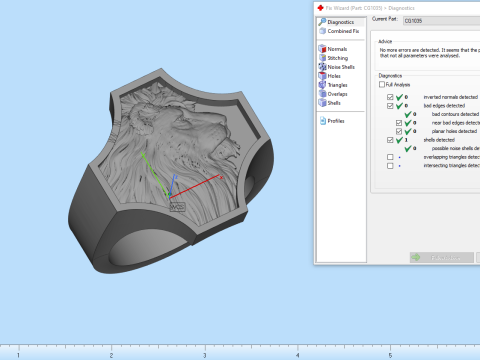Enable overlapping triangles detection checkbox
The height and width of the screenshot is (360, 480).
pos(390,157)
